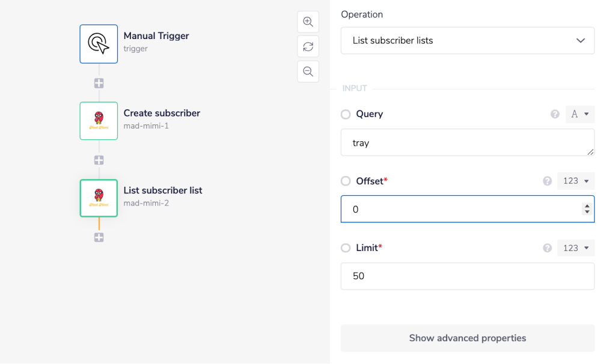Select the List subscriber list node icon
Image resolution: width=601 pixels, height=364 pixels.
(99, 198)
